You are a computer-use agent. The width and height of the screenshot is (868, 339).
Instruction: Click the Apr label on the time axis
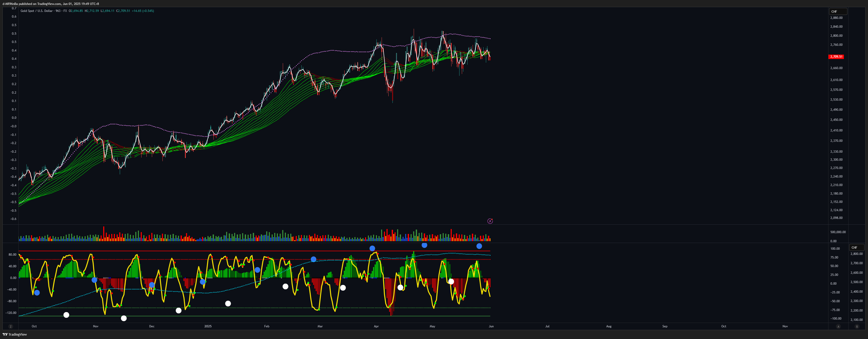376,326
